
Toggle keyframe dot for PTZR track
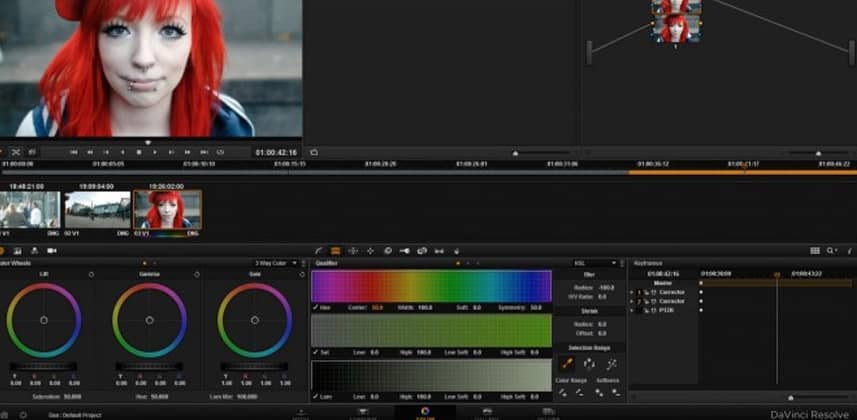click(x=701, y=310)
